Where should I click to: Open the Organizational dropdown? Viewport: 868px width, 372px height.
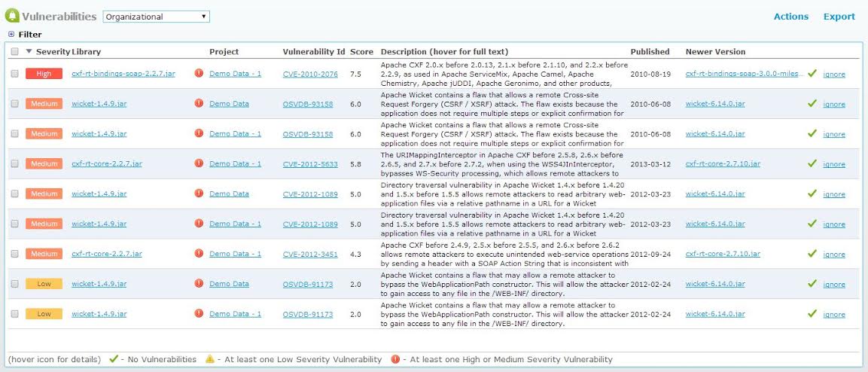pyautogui.click(x=156, y=17)
